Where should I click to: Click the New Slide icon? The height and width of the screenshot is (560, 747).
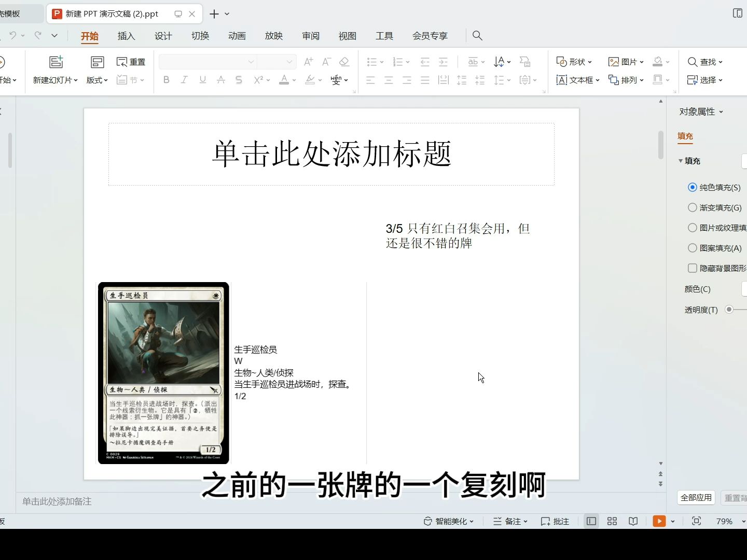point(56,62)
